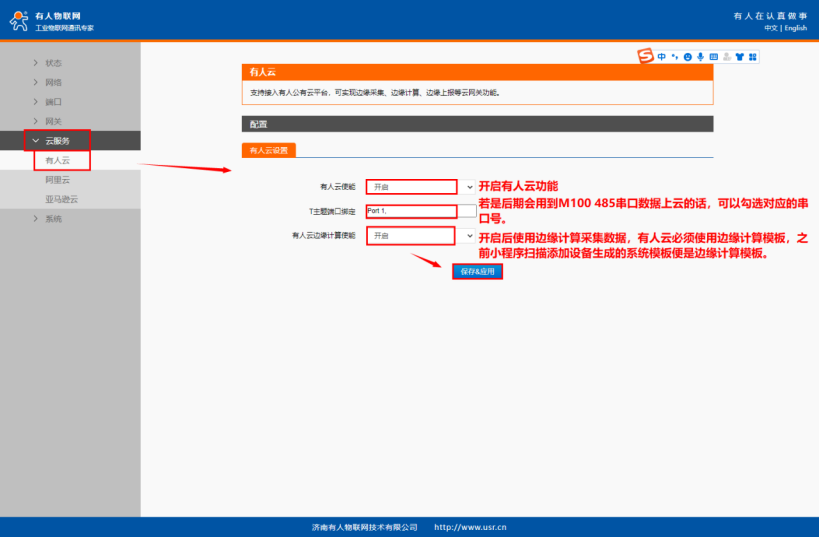This screenshot has height=538, width=819.
Task: Select 亚马逊云 in the sidebar
Action: coord(62,199)
